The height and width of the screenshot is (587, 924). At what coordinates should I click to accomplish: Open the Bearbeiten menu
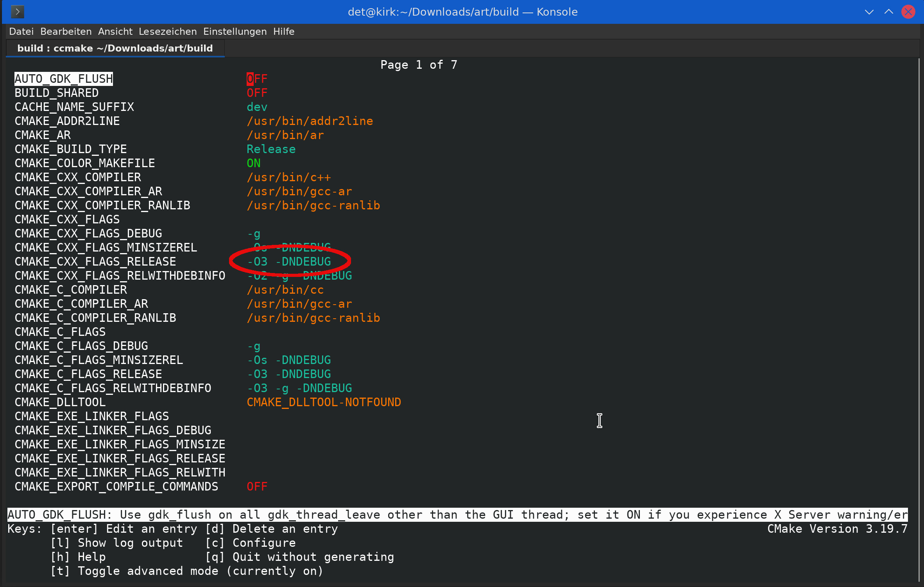66,32
